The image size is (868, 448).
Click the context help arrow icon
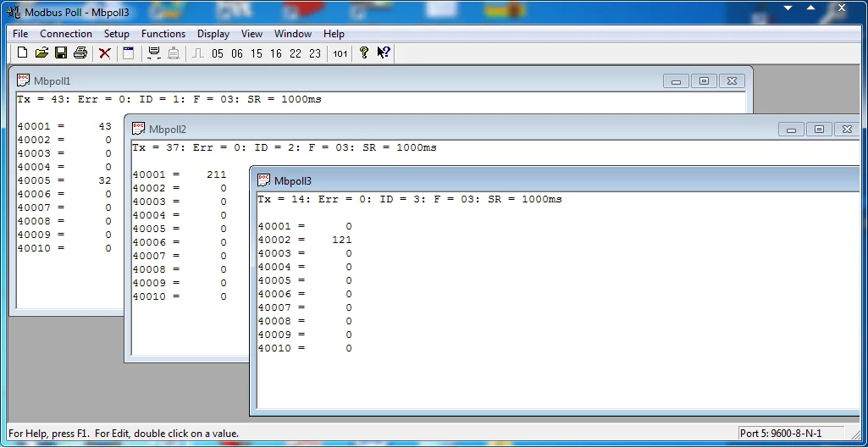click(384, 53)
